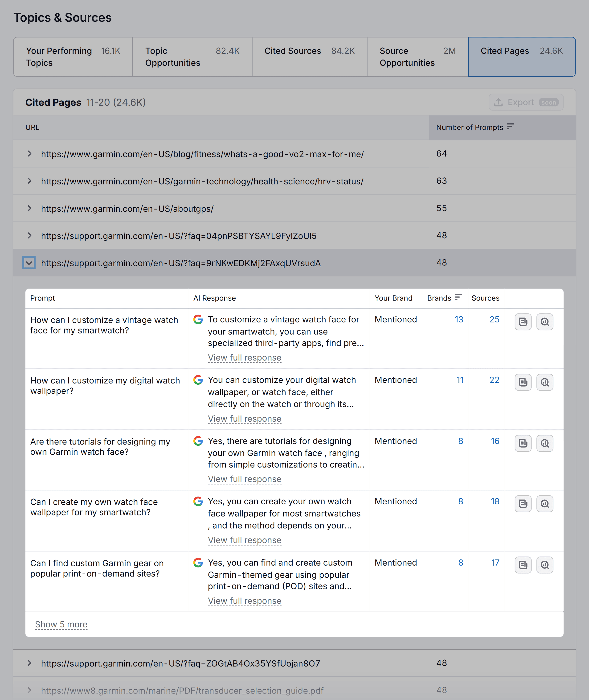The width and height of the screenshot is (589, 700).
Task: Click document icon on watch face tutorials row
Action: click(x=523, y=443)
